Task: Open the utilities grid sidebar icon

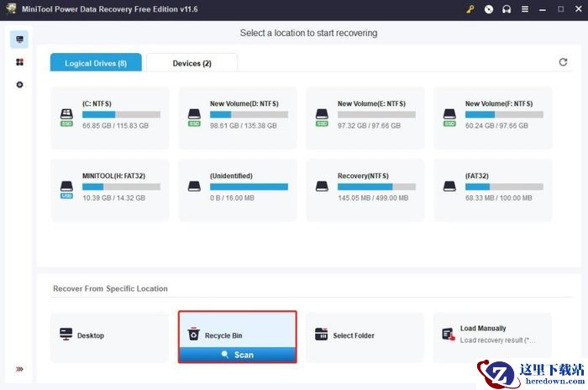Action: tap(19, 62)
